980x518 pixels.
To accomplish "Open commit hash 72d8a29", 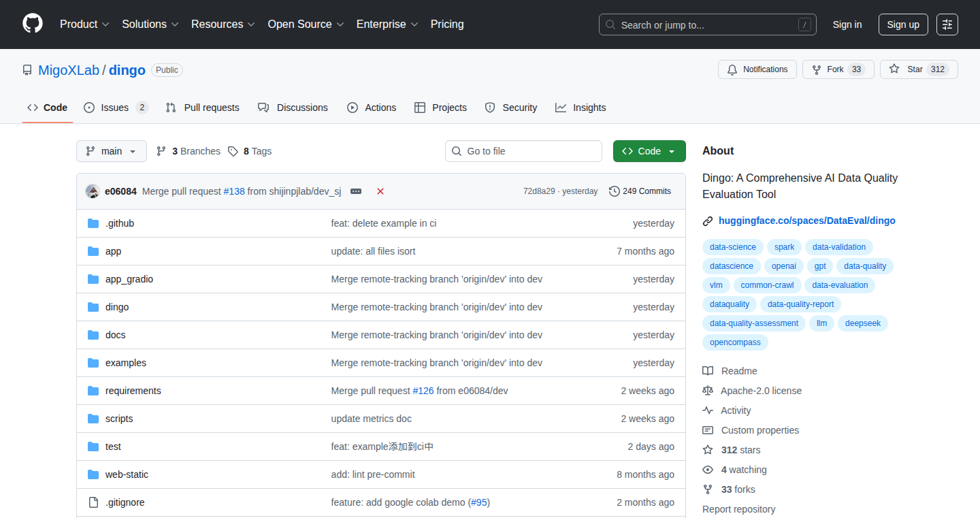I will (x=539, y=191).
